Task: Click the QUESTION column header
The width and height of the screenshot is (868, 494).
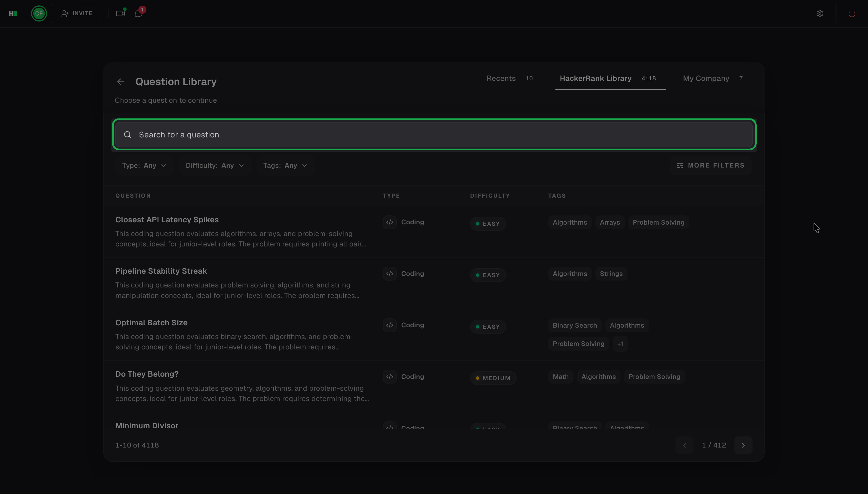Action: tap(133, 196)
